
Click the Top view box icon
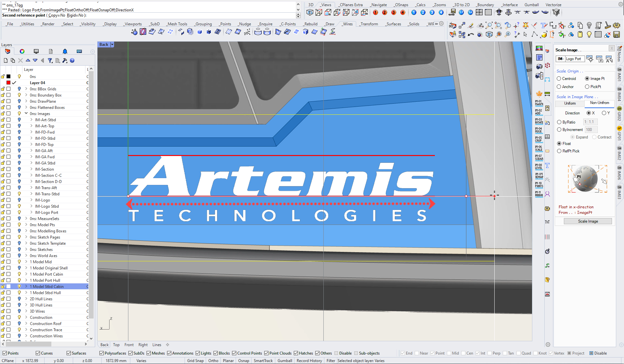[x=319, y=12]
